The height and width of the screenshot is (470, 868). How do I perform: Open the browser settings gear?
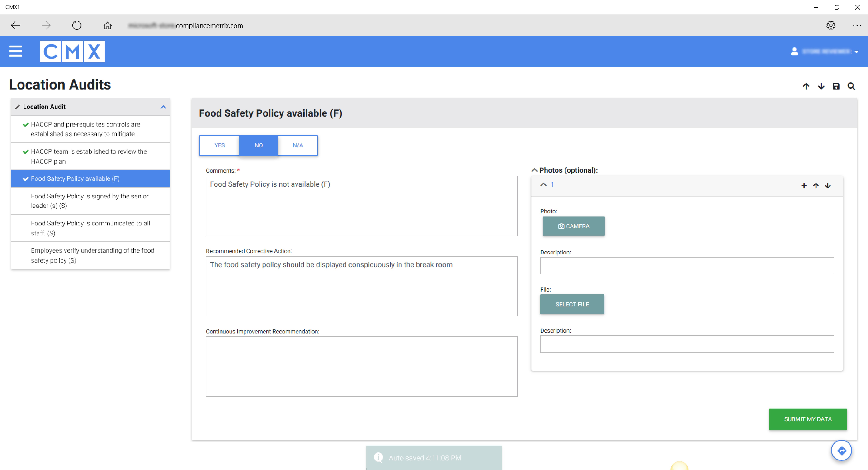(831, 25)
